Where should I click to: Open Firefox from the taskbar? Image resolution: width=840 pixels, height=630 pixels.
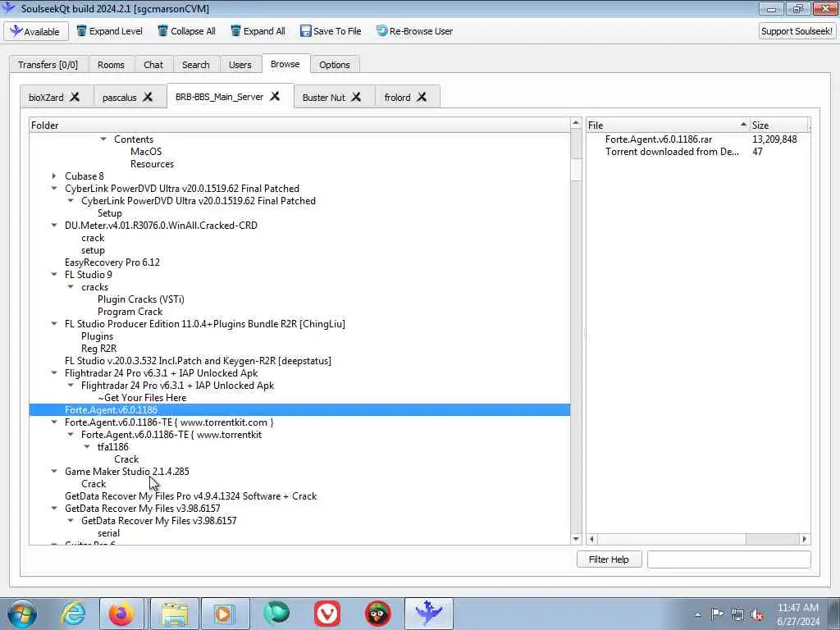click(121, 614)
